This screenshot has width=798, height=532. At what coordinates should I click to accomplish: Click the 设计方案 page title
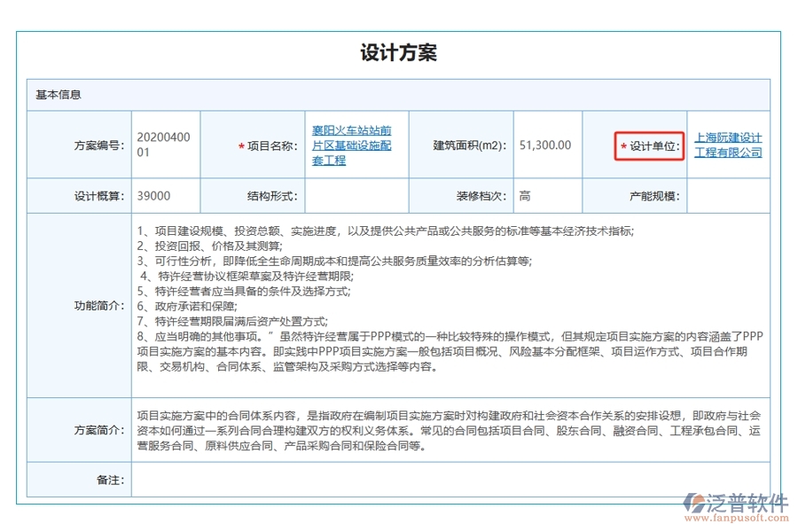(398, 52)
